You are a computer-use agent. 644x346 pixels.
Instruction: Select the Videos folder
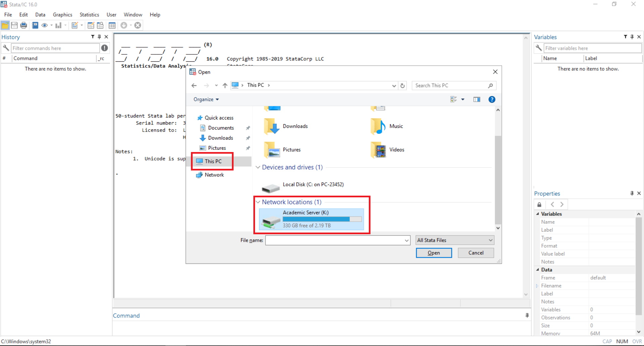tap(388, 150)
